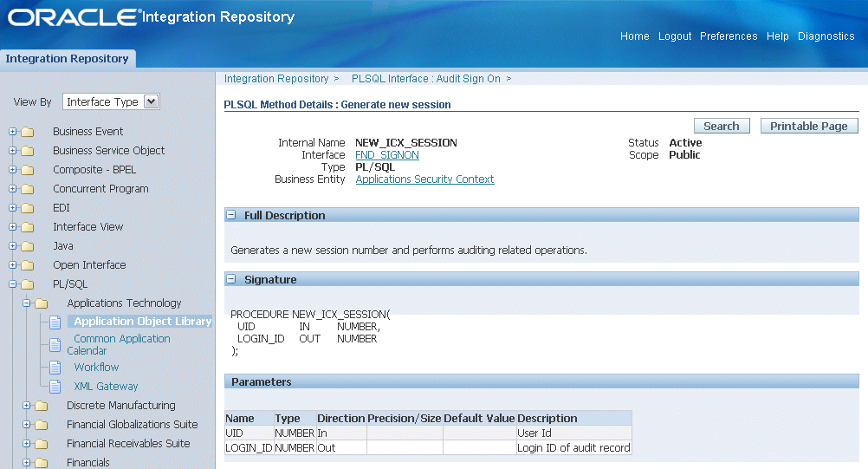This screenshot has height=469, width=868.
Task: Expand the Discrete Manufacturing node
Action: point(26,406)
